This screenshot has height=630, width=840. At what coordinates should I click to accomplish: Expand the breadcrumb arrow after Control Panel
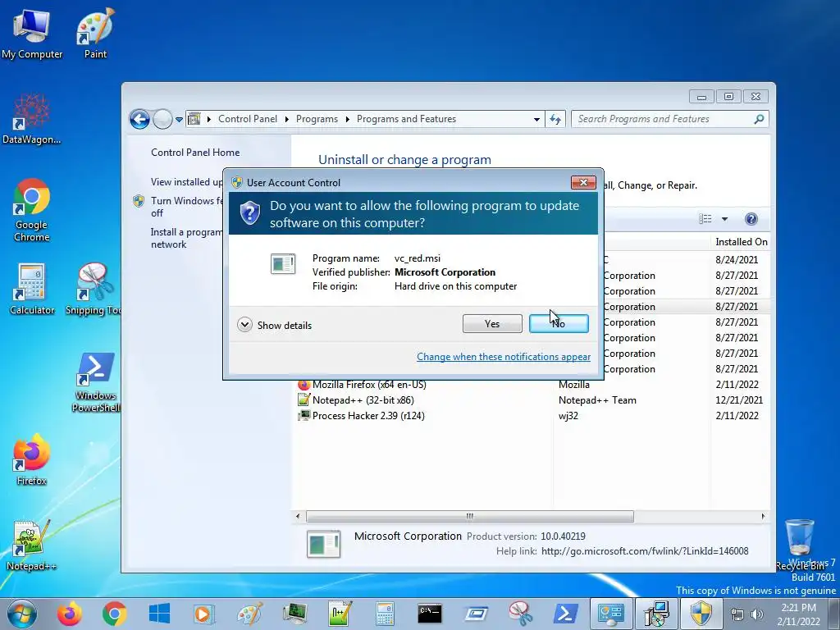pyautogui.click(x=286, y=119)
